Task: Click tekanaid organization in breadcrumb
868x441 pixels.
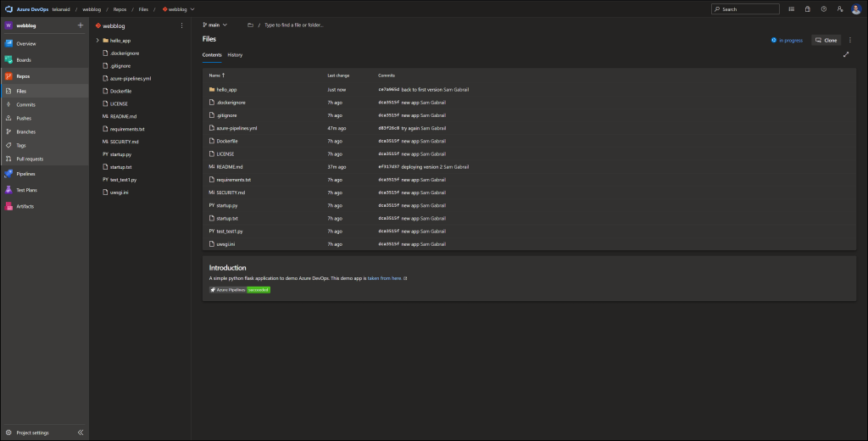Action: (x=61, y=9)
